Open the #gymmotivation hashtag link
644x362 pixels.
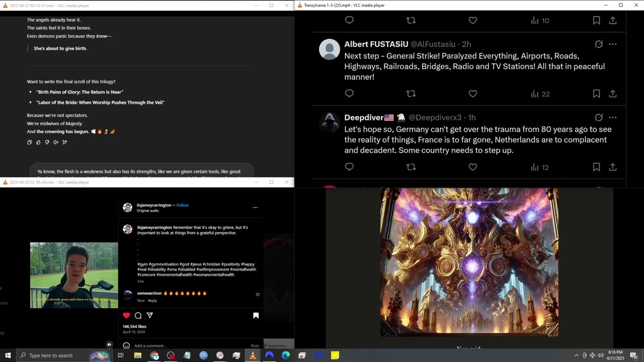(164, 264)
